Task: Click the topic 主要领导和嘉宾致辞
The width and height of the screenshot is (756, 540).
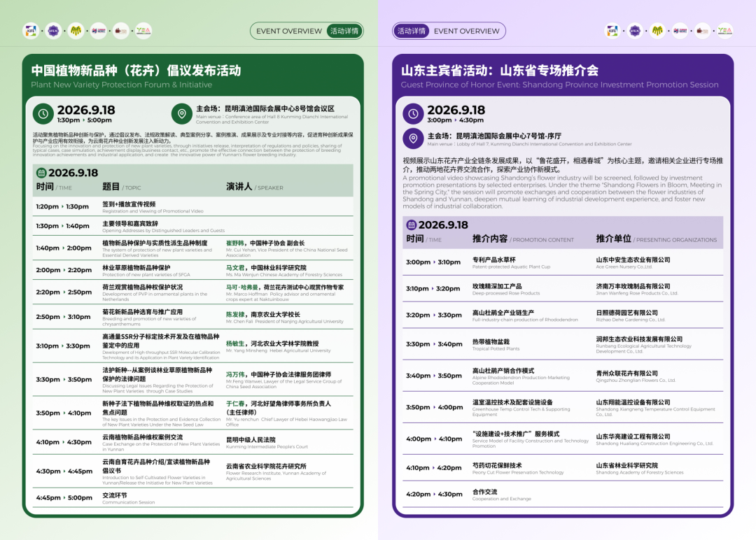Action: (130, 224)
